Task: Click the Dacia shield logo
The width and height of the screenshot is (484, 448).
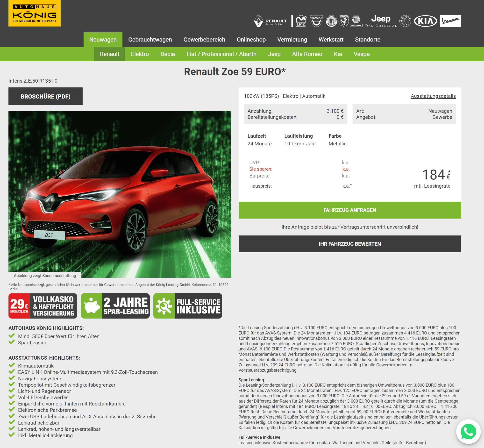Action: pos(316,21)
